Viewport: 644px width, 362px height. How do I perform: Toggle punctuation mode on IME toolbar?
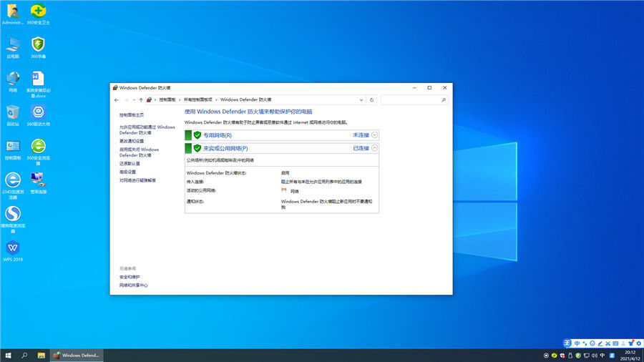(x=585, y=343)
